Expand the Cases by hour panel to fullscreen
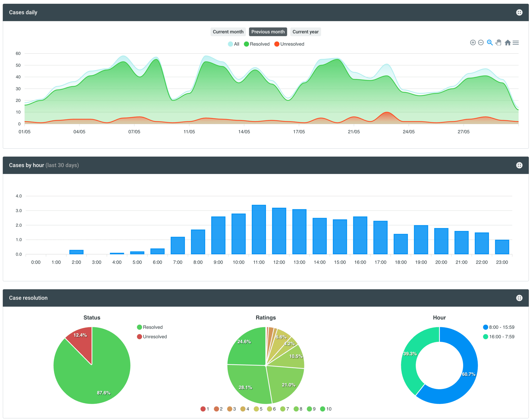 pyautogui.click(x=520, y=165)
